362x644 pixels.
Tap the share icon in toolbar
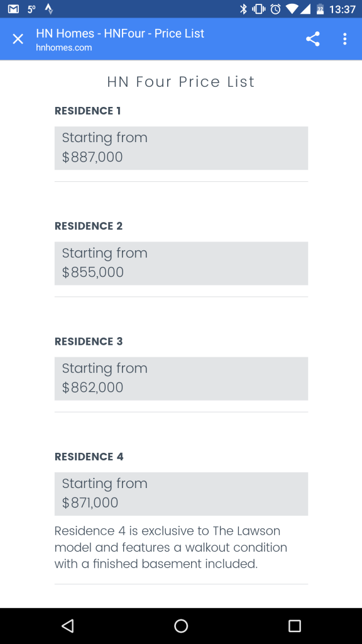tap(313, 39)
